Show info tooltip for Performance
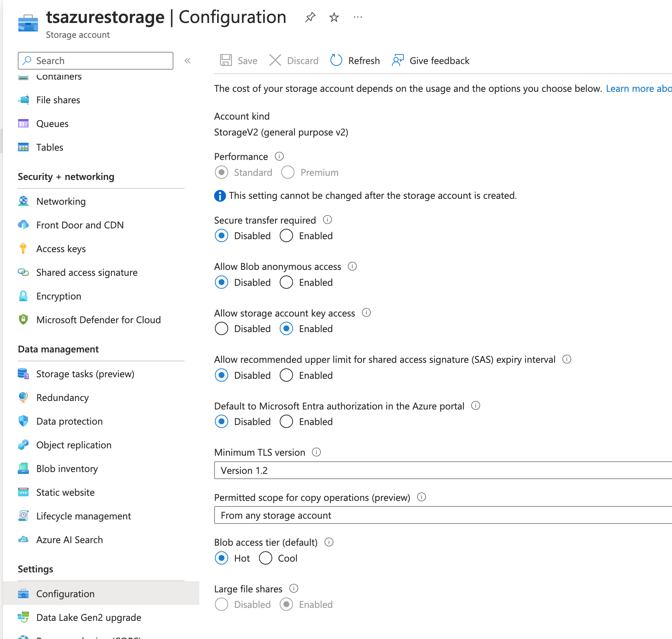 [279, 156]
